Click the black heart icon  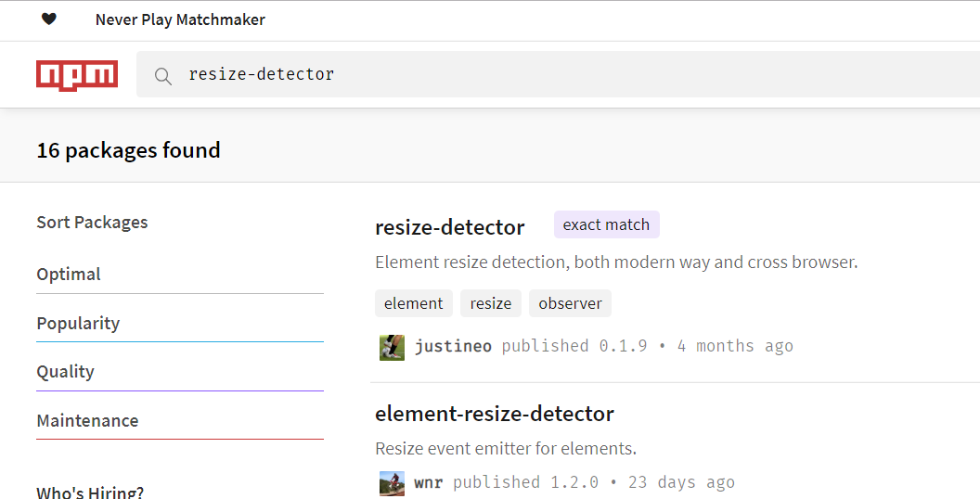pyautogui.click(x=49, y=19)
